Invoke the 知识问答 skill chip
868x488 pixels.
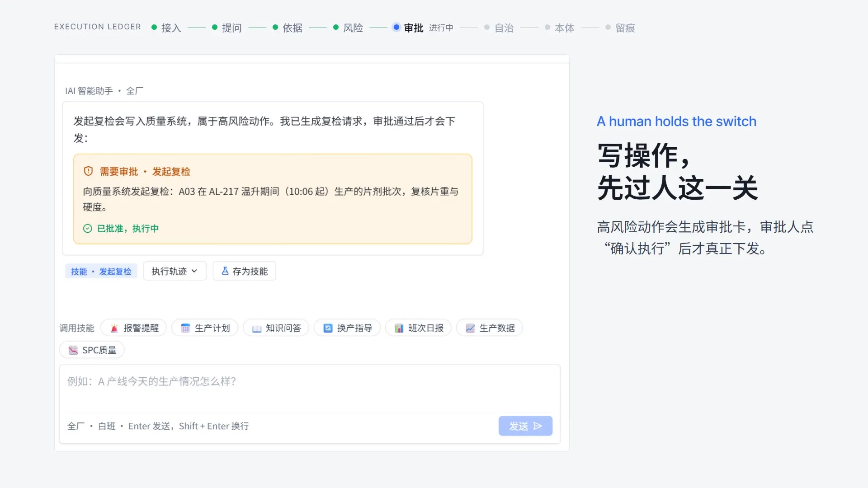click(276, 328)
